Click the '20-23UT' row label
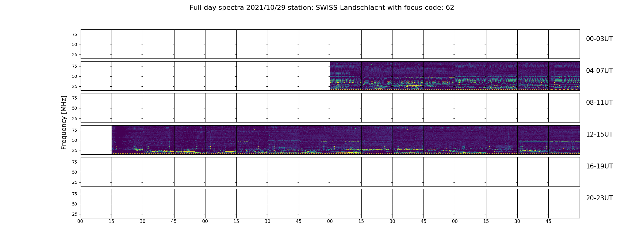Image resolution: width=644 pixels, height=245 pixels. point(599,198)
